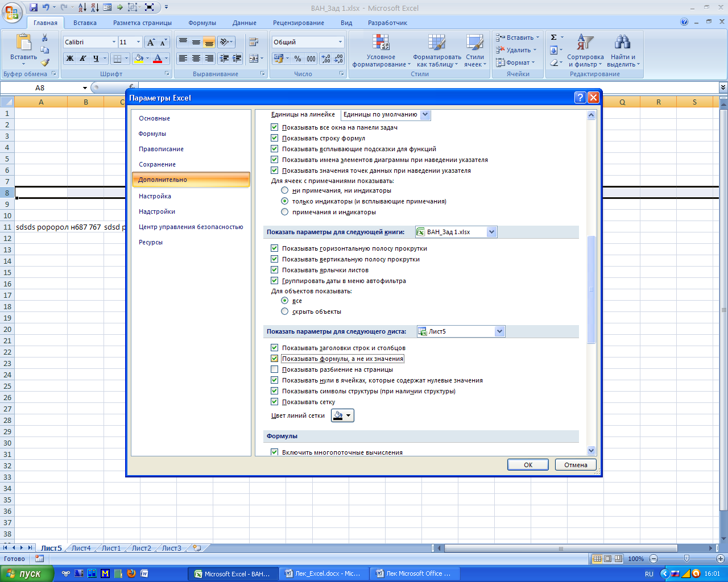Click the Center alignment icon
Screen dimensions: 728x582
196,58
